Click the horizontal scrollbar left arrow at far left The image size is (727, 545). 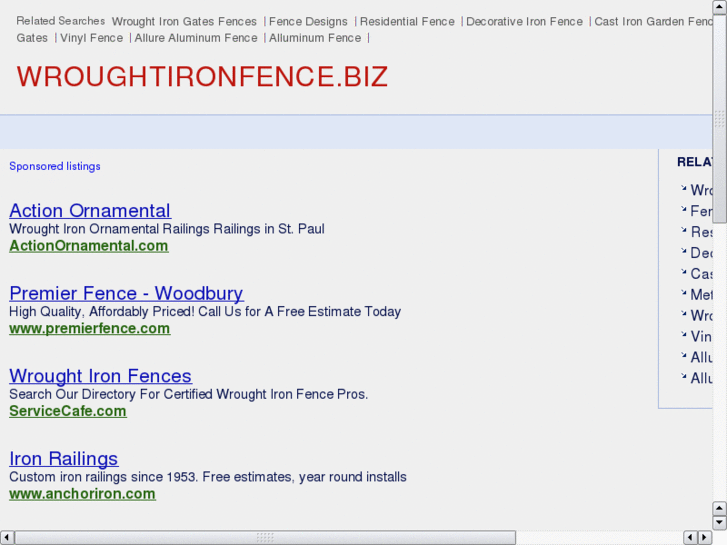(x=6, y=537)
